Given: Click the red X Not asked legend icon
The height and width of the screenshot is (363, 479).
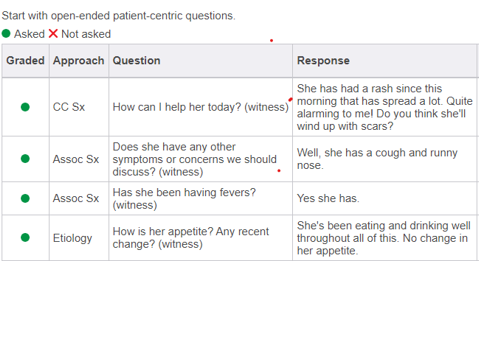Looking at the screenshot, I should pyautogui.click(x=53, y=34).
